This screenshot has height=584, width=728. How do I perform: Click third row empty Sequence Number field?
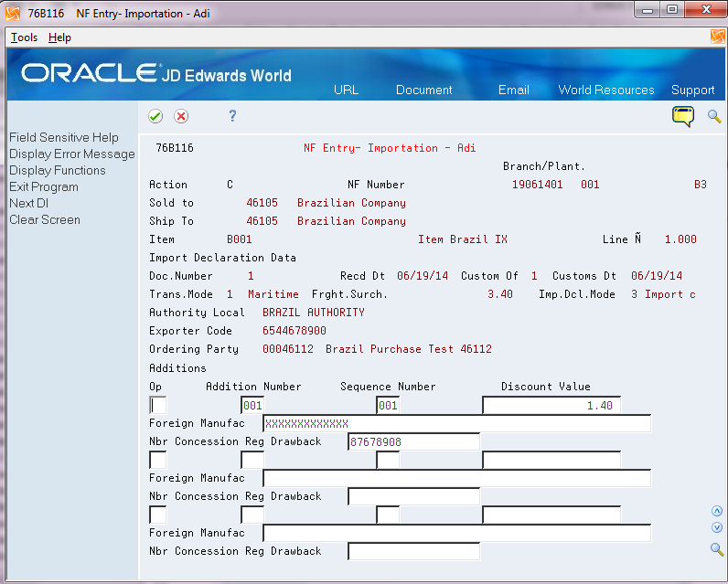tap(388, 515)
